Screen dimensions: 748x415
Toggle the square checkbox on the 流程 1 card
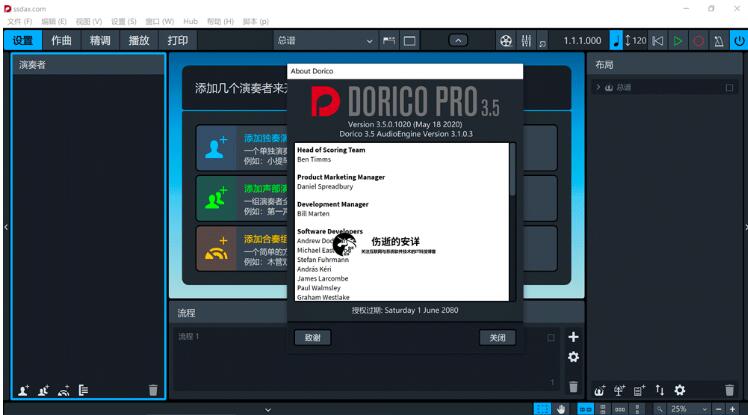pos(551,338)
